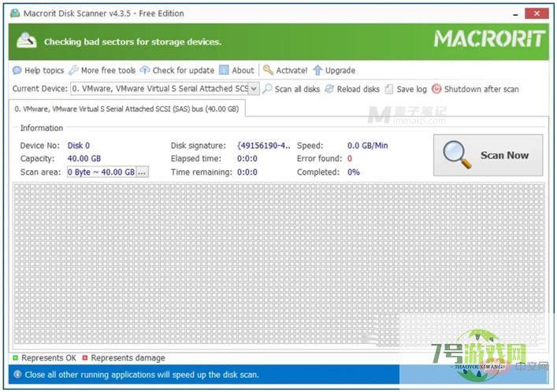Click the 40.00 GB capacity value
Viewport: 557px width, 392px height.
click(x=84, y=158)
